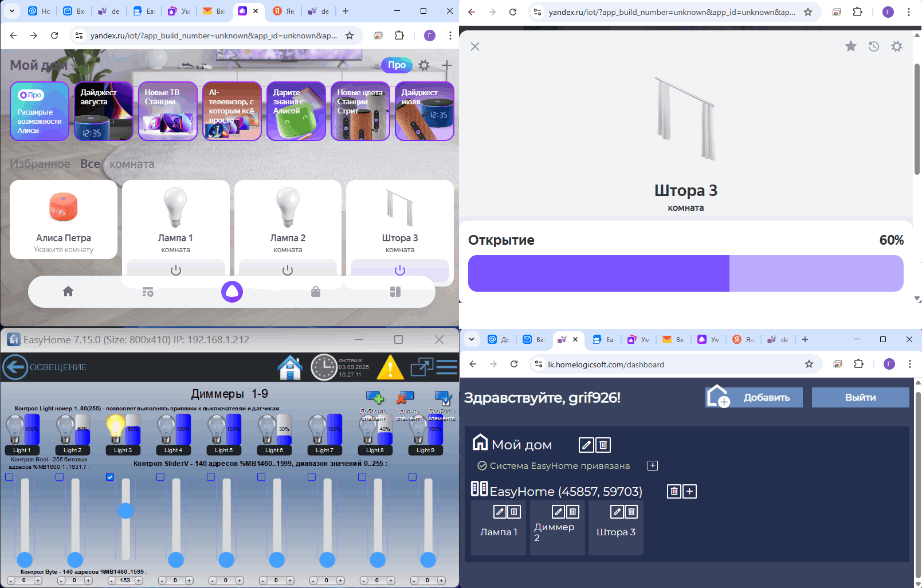922x588 pixels.
Task: Click Добавить button on dashboard
Action: pos(754,397)
